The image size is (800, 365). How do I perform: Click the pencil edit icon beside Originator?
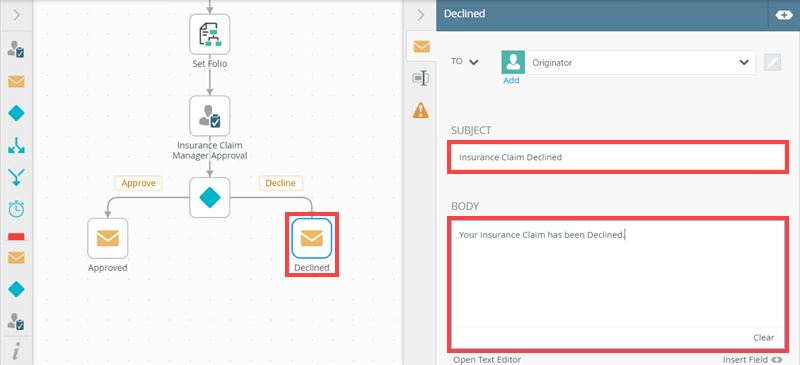click(x=772, y=63)
